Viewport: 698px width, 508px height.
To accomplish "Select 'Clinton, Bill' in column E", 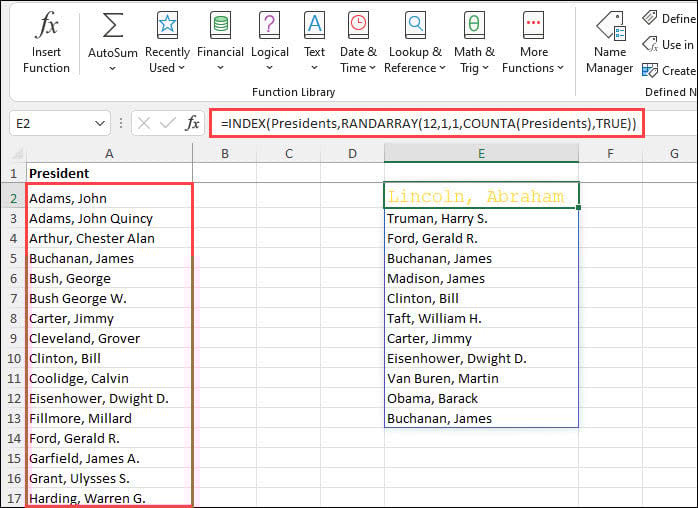I will point(481,298).
